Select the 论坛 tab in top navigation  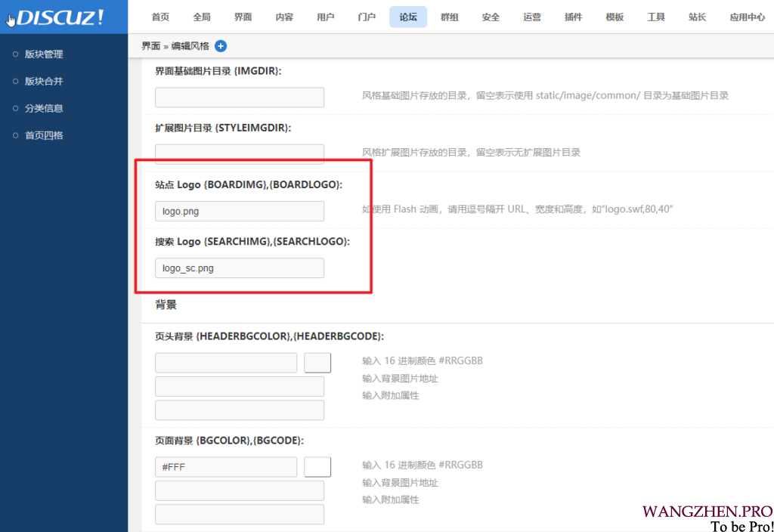(408, 17)
